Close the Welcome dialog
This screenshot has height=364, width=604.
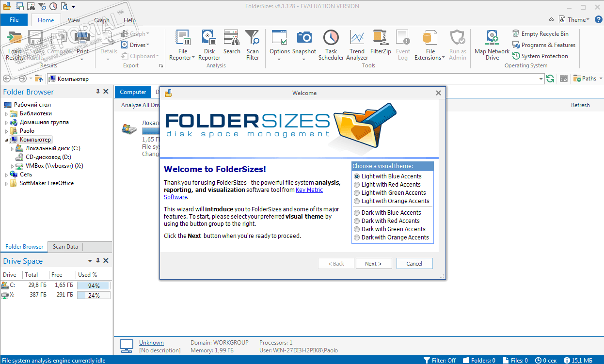[x=438, y=93]
